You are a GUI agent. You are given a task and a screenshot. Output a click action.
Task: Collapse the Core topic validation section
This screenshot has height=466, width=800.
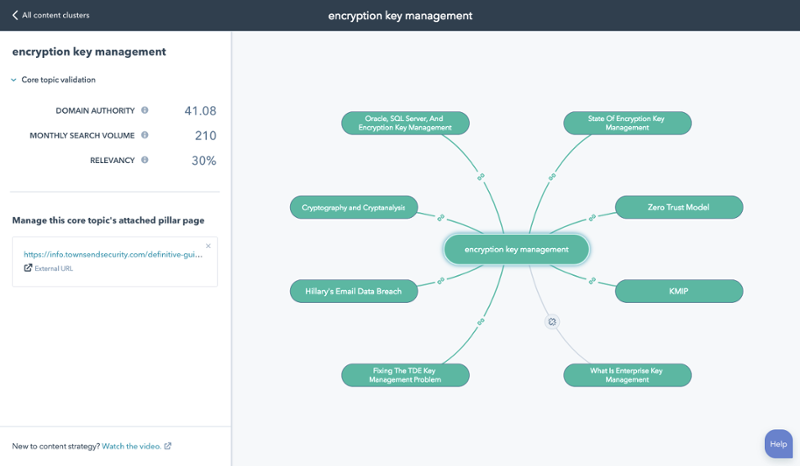(x=14, y=80)
